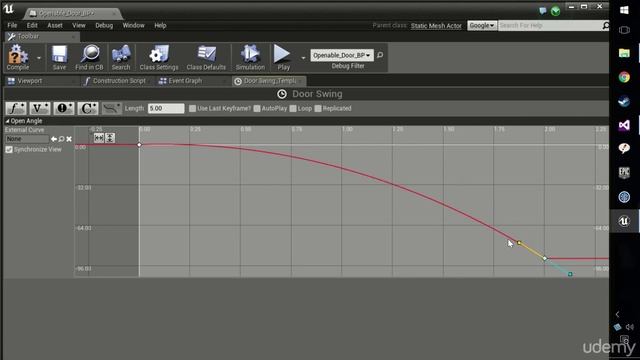Open the Asset menu
This screenshot has height=360, width=640.
tap(55, 25)
